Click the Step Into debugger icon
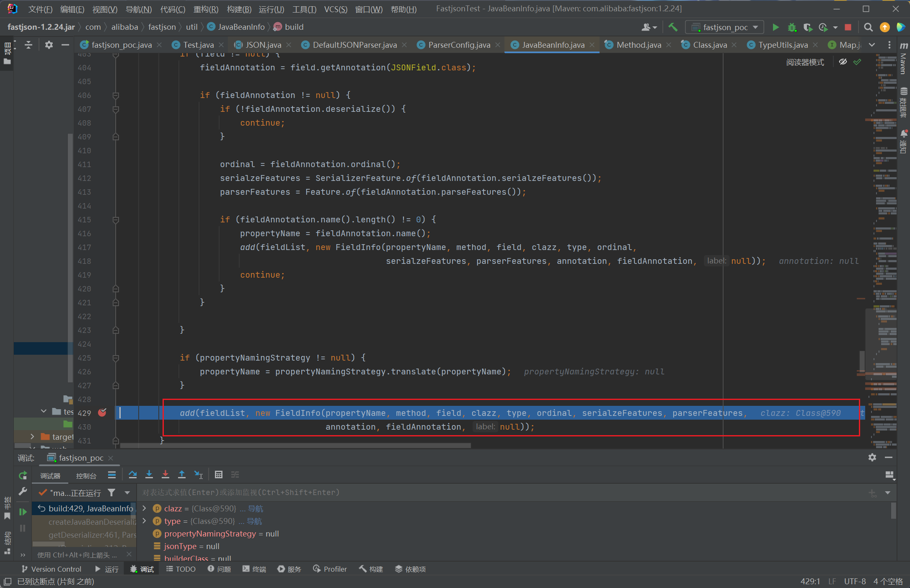 click(149, 475)
